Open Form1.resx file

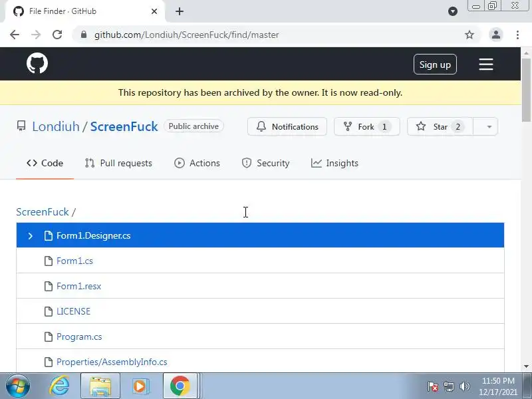click(78, 287)
